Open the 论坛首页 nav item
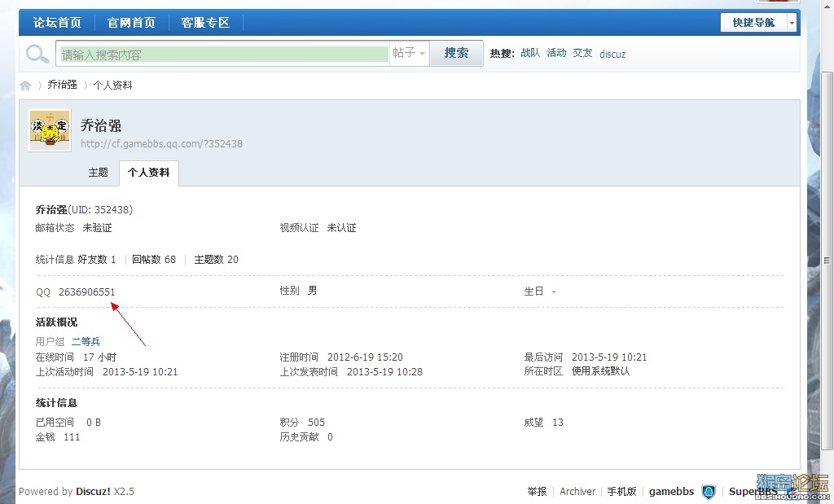This screenshot has width=834, height=504. (58, 23)
